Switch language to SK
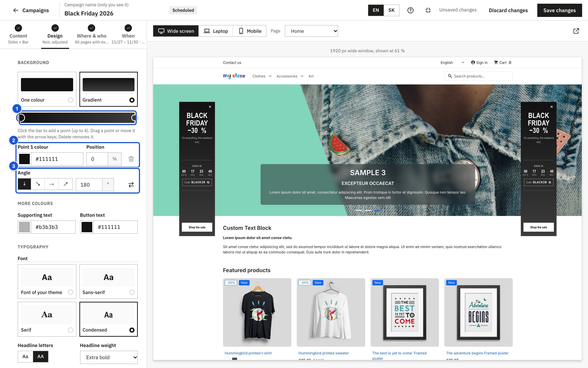The height and width of the screenshot is (368, 588). coord(391,10)
